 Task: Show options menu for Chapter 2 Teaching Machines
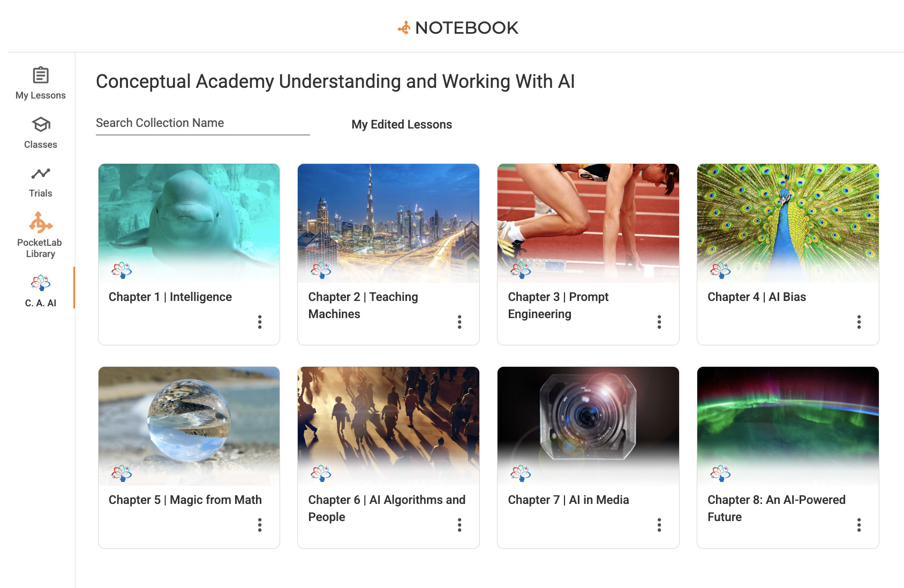tap(459, 322)
